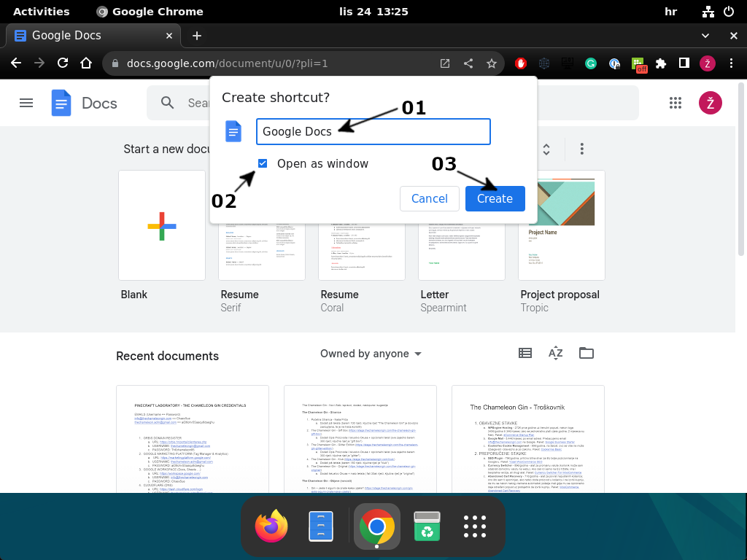Open the browser home page
The height and width of the screenshot is (560, 747).
coord(86,63)
